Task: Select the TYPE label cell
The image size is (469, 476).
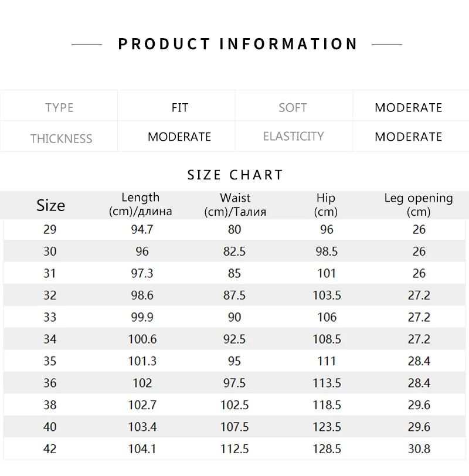Action: pyautogui.click(x=59, y=108)
